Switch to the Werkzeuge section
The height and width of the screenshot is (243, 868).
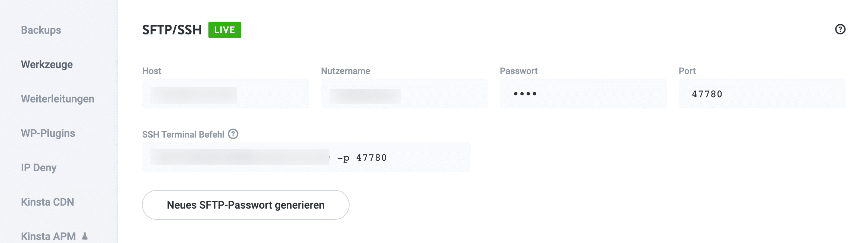(x=46, y=64)
